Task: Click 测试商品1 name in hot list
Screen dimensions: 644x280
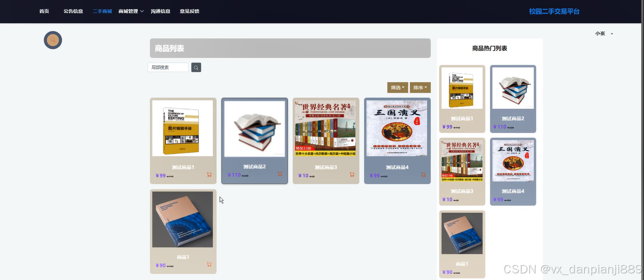Action: click(462, 119)
